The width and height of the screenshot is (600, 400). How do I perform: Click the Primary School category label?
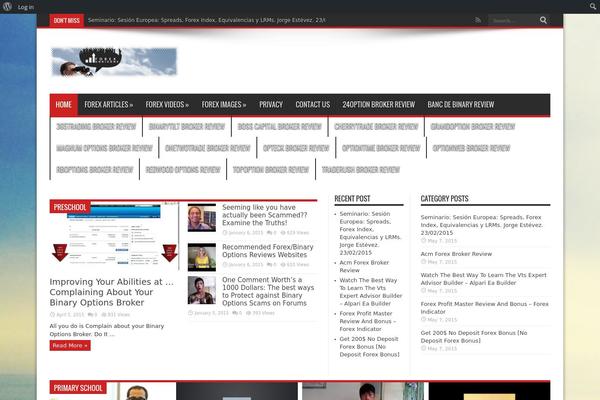point(78,388)
